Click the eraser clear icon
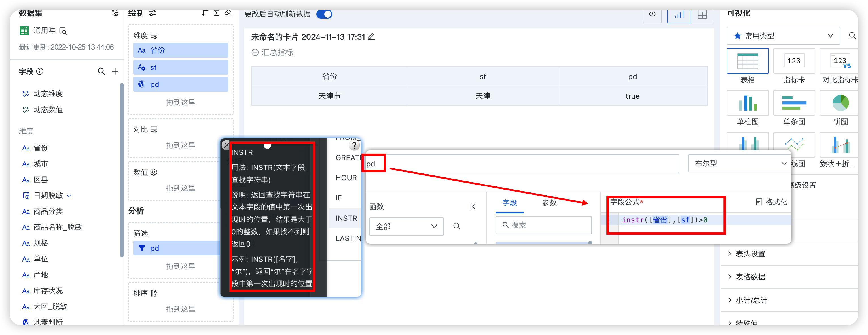868x335 pixels. click(x=228, y=13)
